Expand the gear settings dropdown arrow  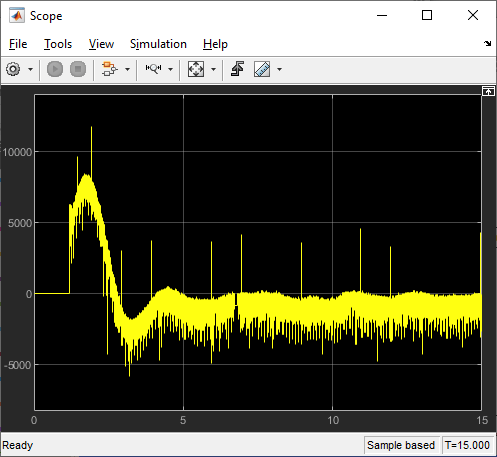point(30,69)
